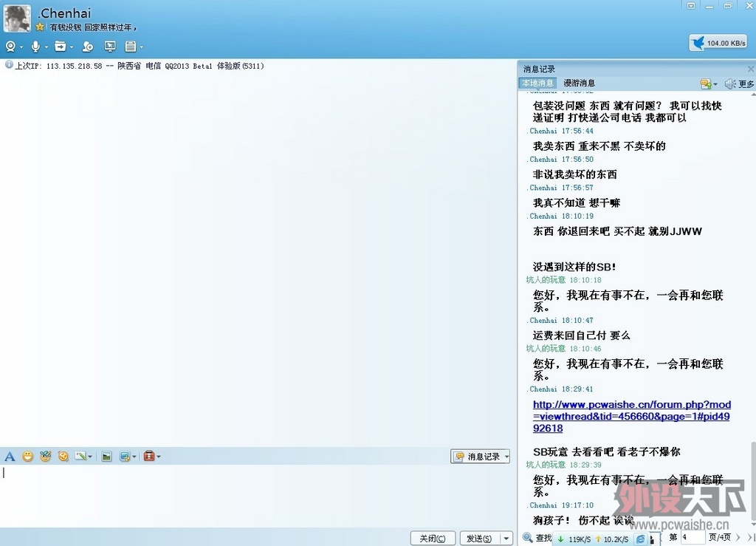Click the IE browser icon in speed widget

pos(640,539)
